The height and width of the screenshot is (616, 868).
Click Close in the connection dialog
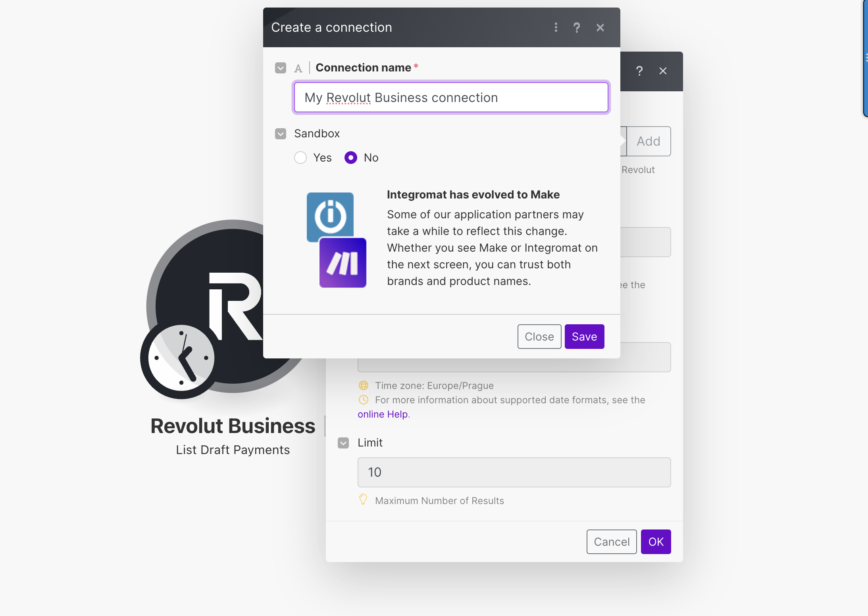point(539,337)
